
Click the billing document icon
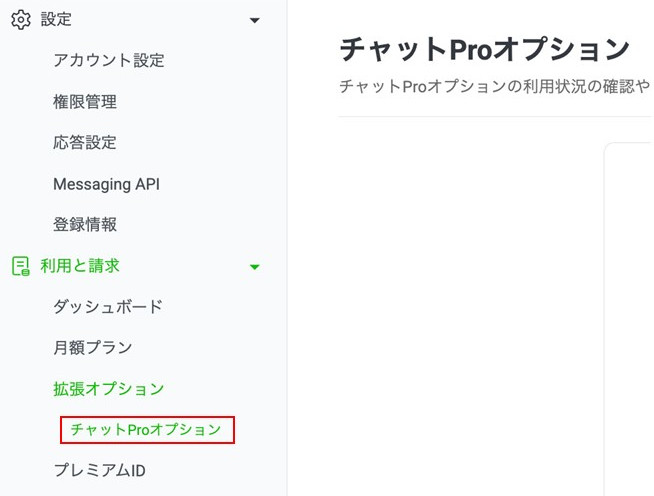(x=20, y=266)
